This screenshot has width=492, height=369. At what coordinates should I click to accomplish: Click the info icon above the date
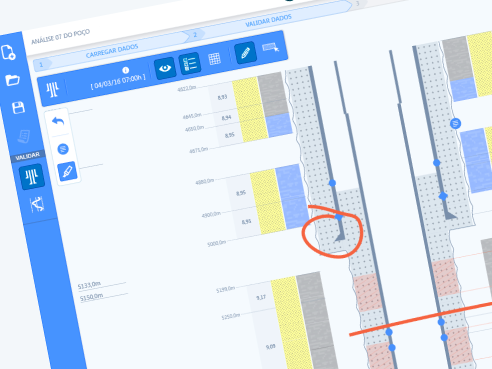[126, 70]
